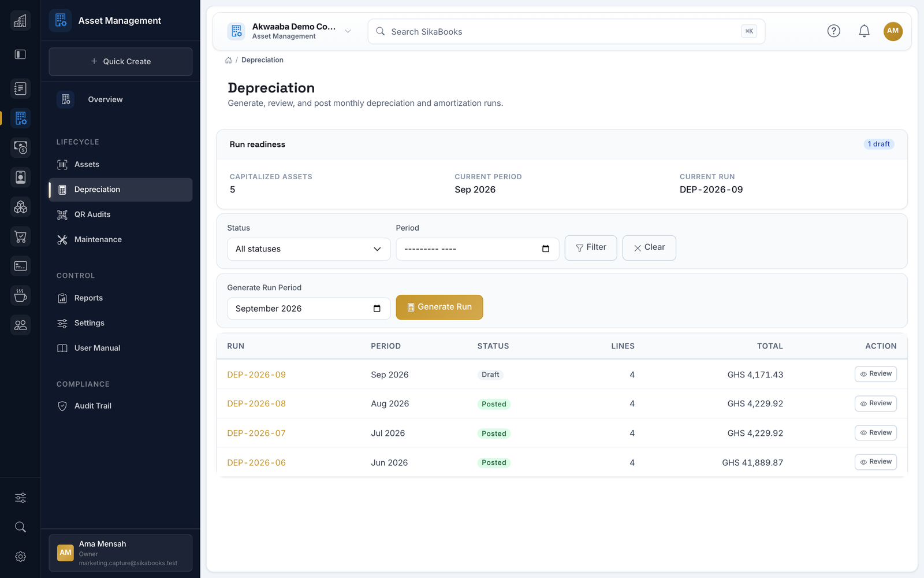Open the accounting ledger module icon

[20, 88]
